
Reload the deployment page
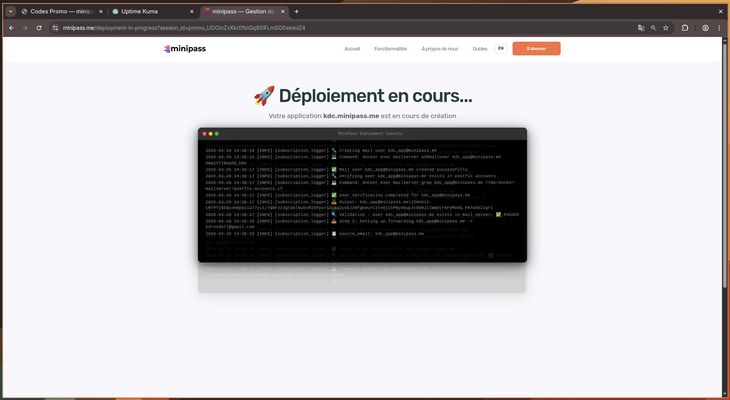tap(39, 28)
